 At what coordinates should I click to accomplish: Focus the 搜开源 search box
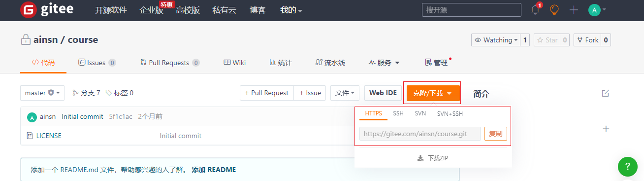(471, 10)
